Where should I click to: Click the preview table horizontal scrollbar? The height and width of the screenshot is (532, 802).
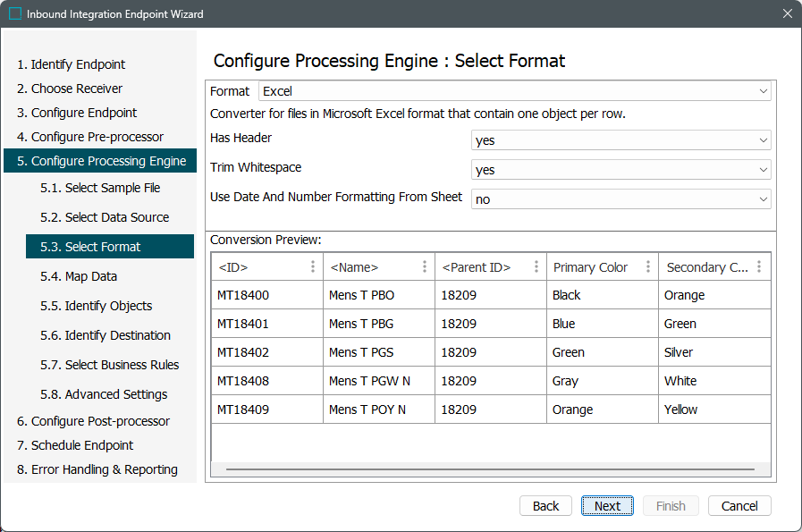pyautogui.click(x=490, y=469)
